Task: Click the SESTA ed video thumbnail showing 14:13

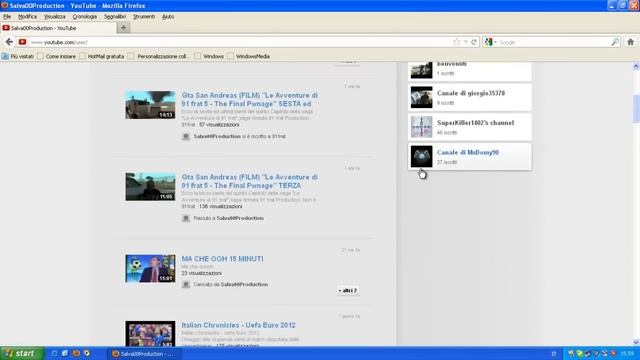Action: [x=150, y=105]
